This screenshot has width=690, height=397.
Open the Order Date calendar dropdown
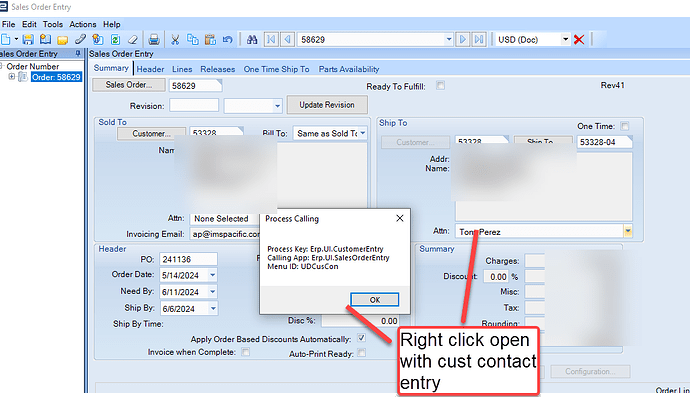[213, 276]
